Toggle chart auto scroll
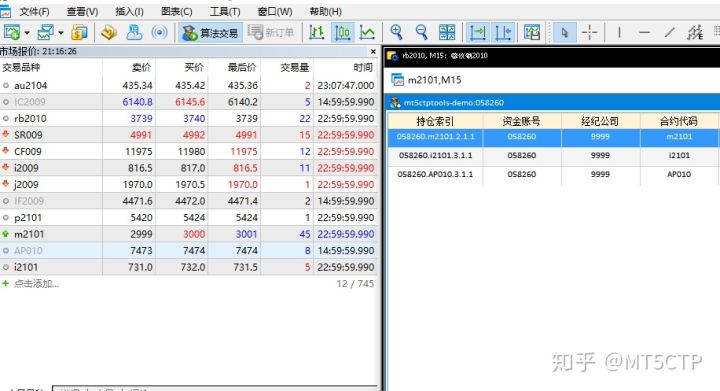The width and height of the screenshot is (720, 391). 478,32
